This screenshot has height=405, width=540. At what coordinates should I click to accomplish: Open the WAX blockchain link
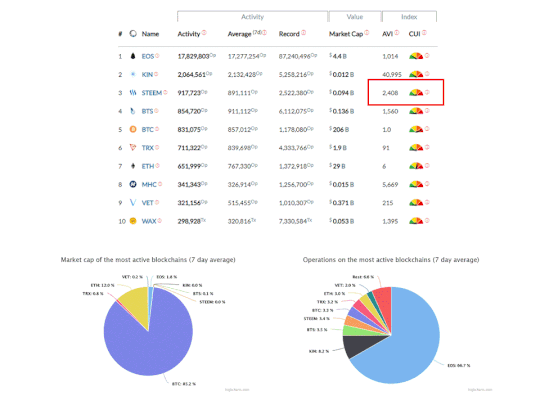[x=149, y=221]
